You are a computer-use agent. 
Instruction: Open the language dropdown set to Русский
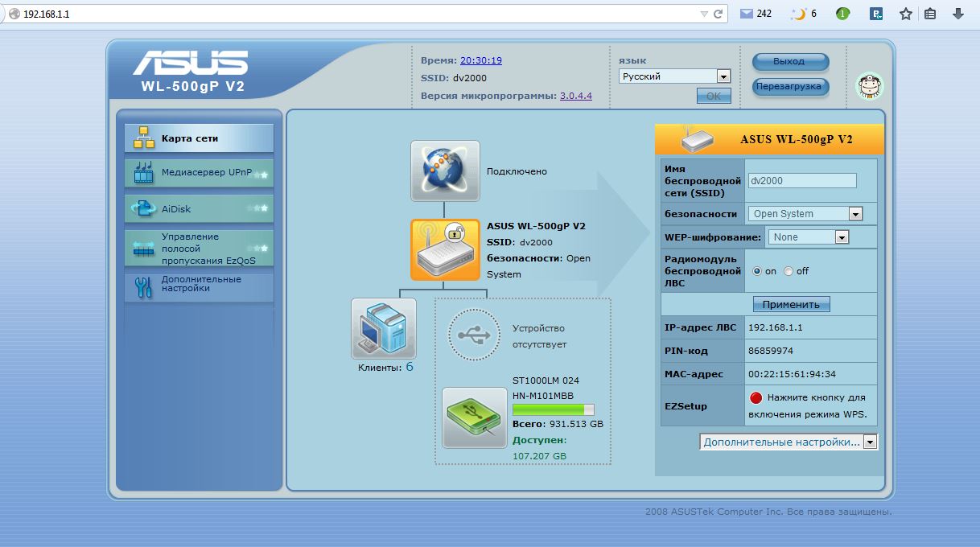[x=674, y=76]
